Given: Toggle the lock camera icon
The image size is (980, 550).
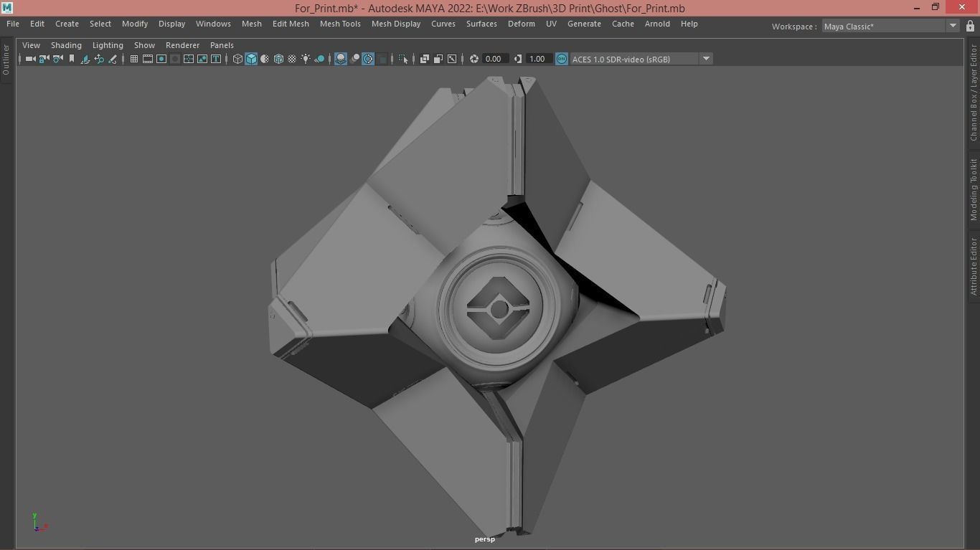Looking at the screenshot, I should tap(43, 59).
